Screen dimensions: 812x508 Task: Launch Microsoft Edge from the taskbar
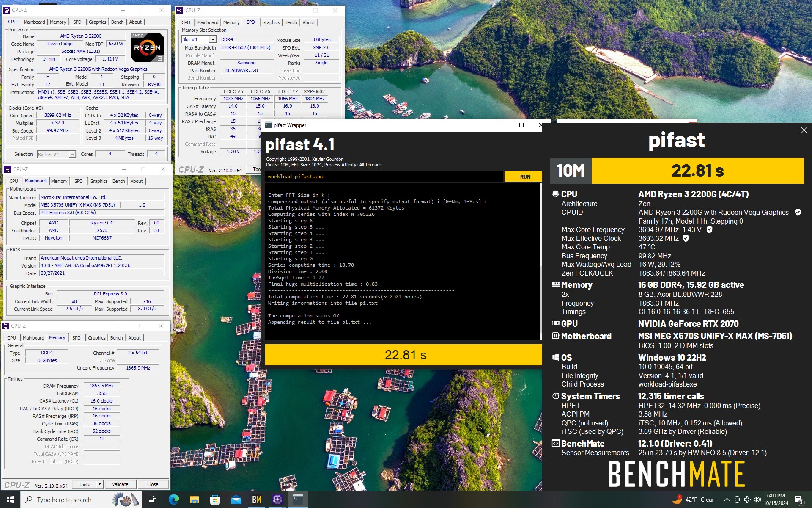click(173, 500)
